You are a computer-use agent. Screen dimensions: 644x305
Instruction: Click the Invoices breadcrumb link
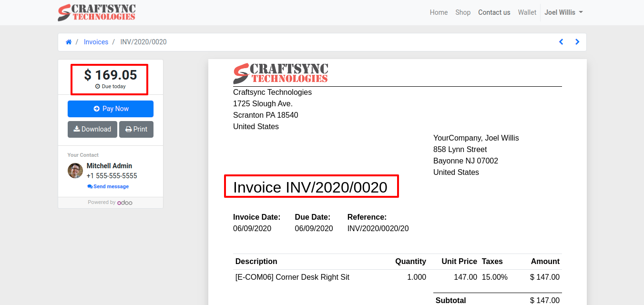click(x=96, y=42)
